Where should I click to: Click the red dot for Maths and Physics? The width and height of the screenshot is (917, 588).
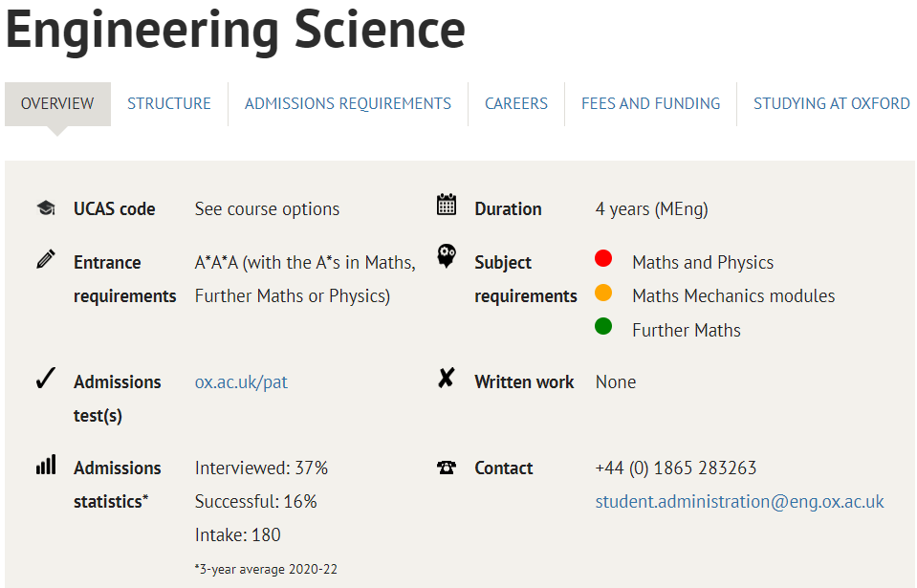pos(603,258)
